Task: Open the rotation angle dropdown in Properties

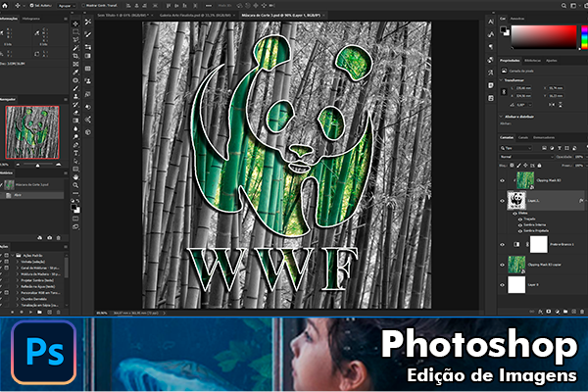Action: click(530, 105)
